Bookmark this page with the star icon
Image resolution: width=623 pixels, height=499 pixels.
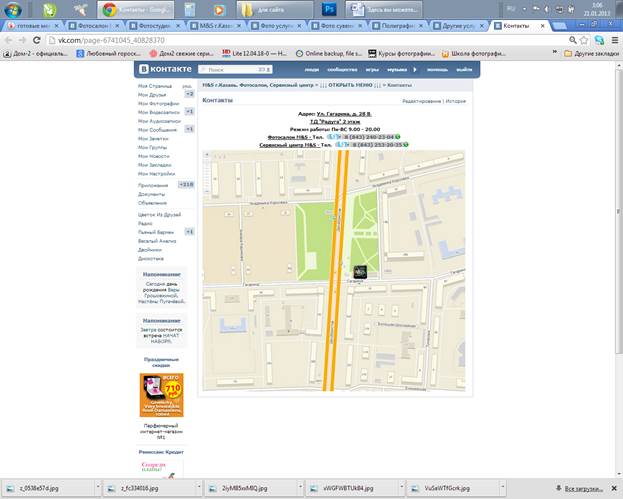coord(584,40)
